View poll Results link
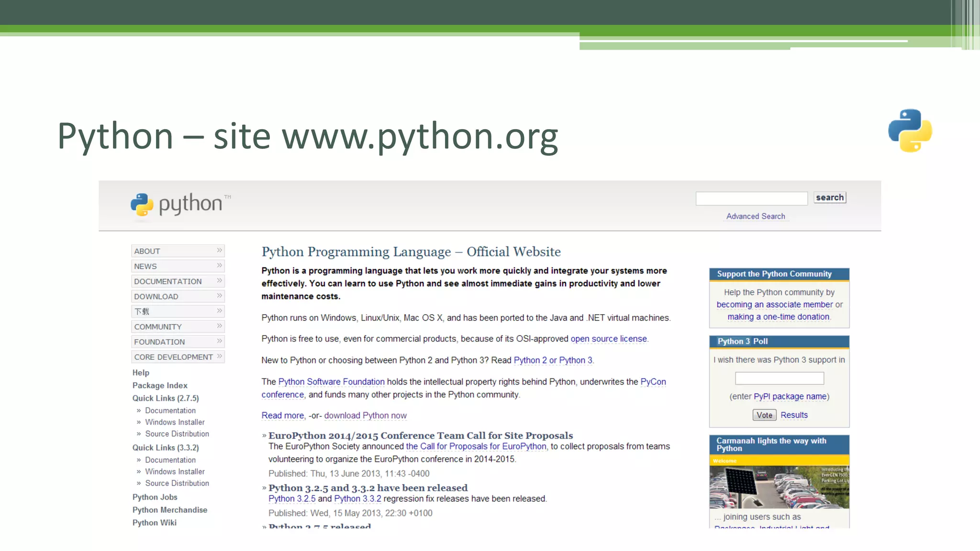The height and width of the screenshot is (551, 980). tap(794, 415)
